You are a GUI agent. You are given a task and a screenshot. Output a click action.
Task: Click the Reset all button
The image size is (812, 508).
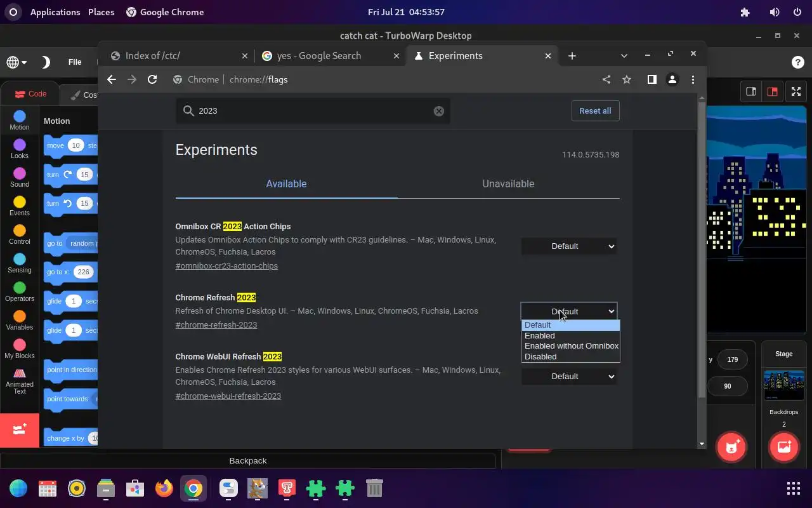595,110
